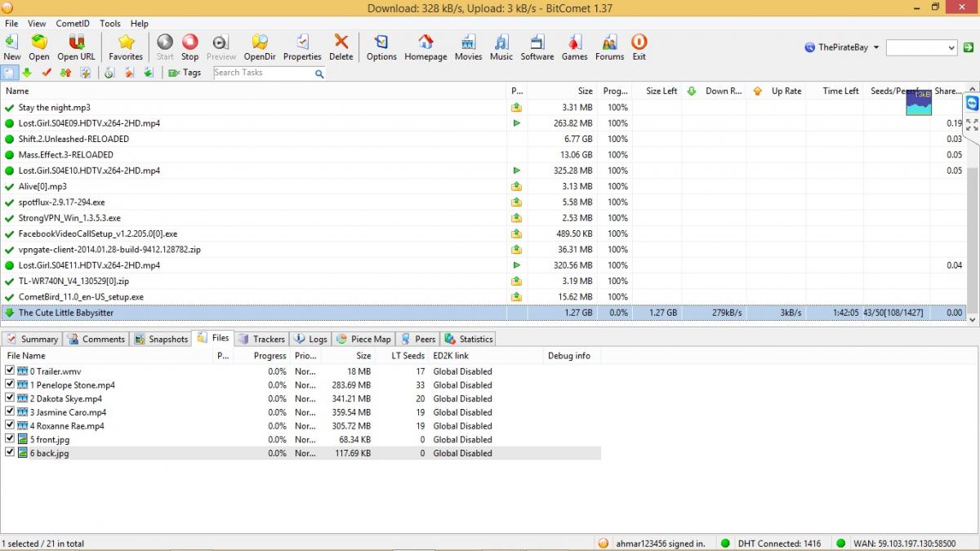This screenshot has width=980, height=551.
Task: Switch to the Piece Map tab
Action: (363, 339)
